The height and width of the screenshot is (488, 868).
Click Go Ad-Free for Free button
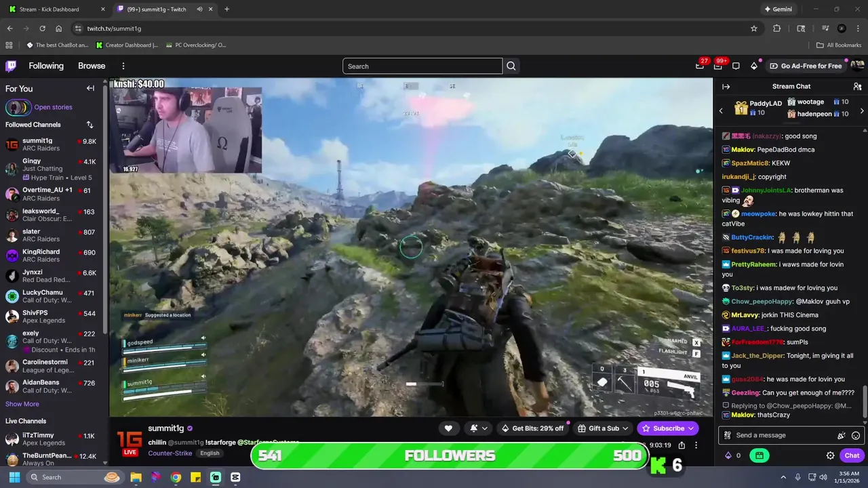[x=806, y=66]
